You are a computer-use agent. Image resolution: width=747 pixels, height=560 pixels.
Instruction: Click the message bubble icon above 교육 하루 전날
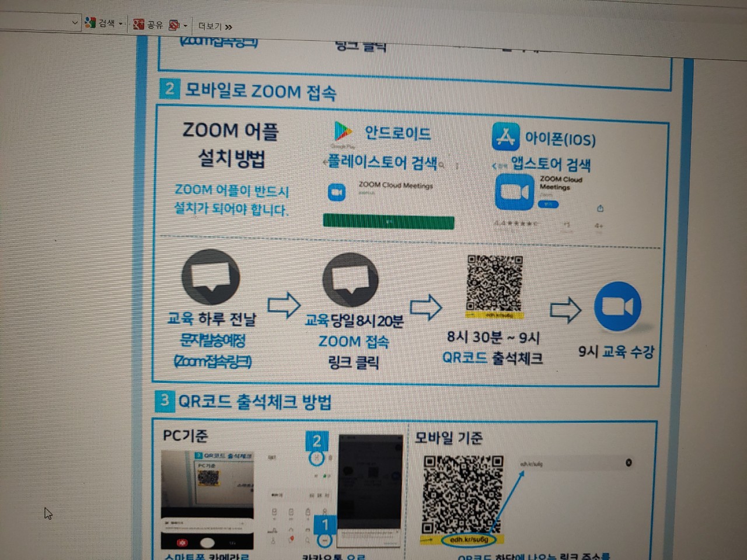coord(210,278)
